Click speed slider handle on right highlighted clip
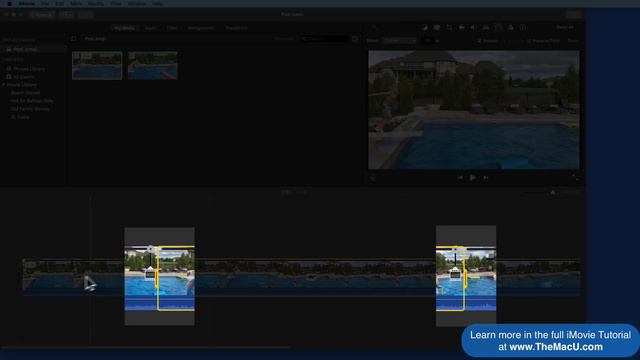 click(x=456, y=248)
